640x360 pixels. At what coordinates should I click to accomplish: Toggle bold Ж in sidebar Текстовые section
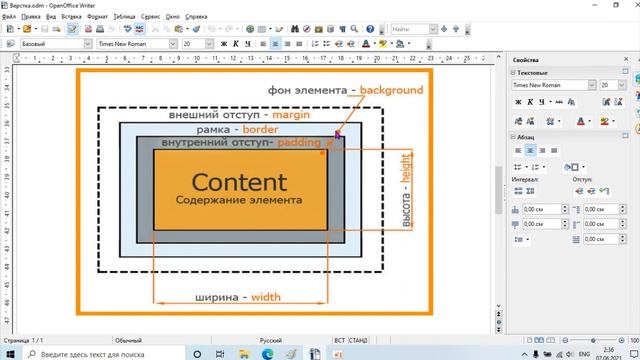[518, 102]
